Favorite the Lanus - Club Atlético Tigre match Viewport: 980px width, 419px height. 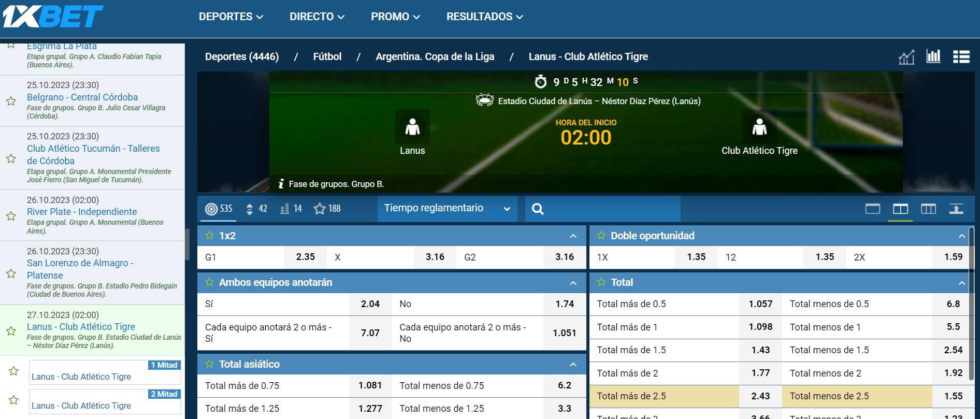point(11,330)
